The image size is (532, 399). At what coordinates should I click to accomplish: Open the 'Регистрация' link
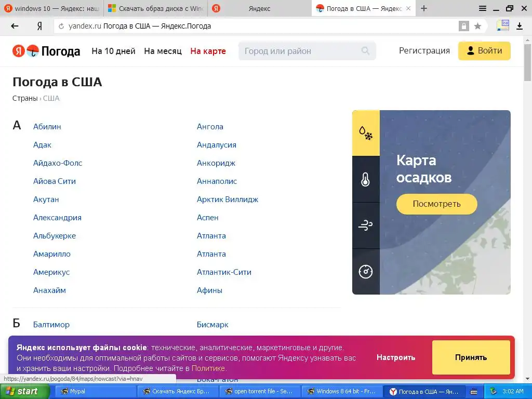tap(424, 50)
